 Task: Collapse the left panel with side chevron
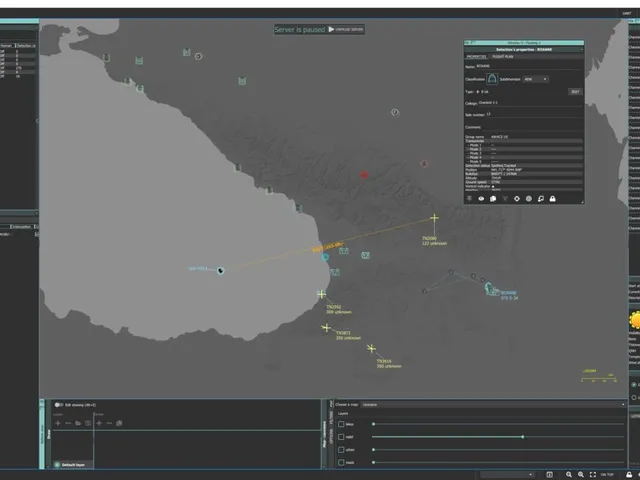coord(37,120)
